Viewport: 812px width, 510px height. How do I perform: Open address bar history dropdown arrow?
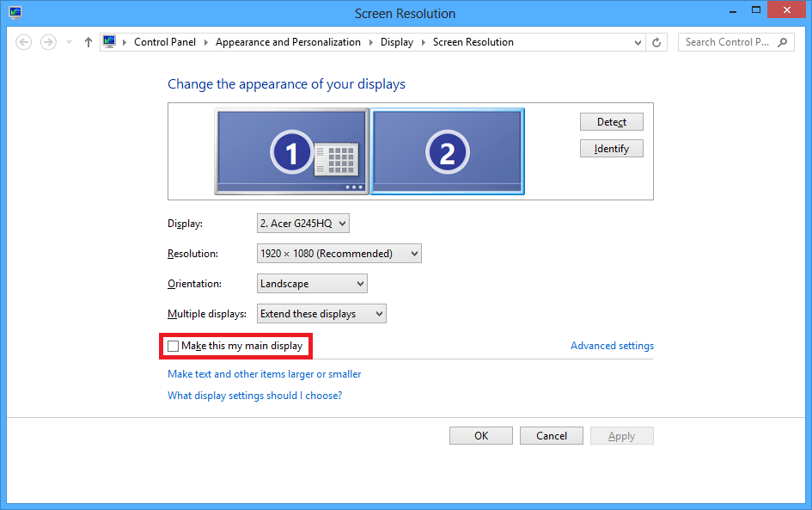point(638,42)
